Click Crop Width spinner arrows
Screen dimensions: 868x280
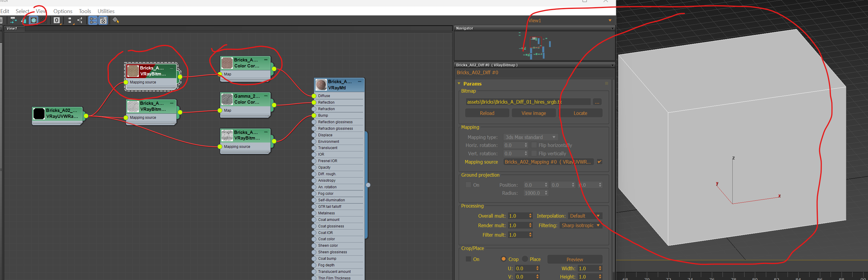600,268
